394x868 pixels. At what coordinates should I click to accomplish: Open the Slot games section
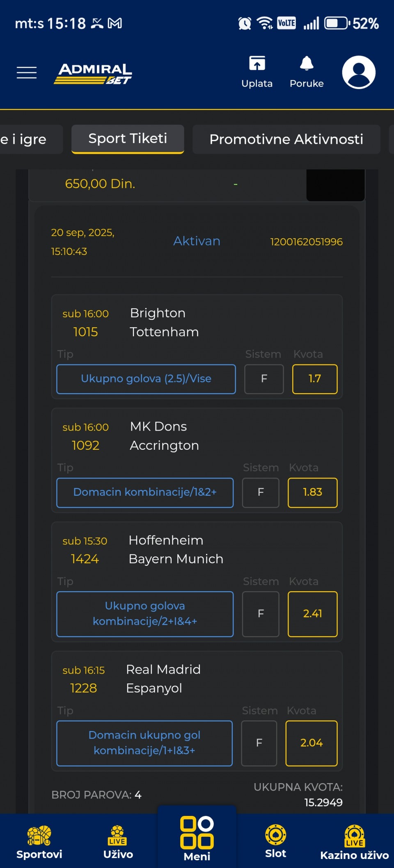tap(275, 841)
